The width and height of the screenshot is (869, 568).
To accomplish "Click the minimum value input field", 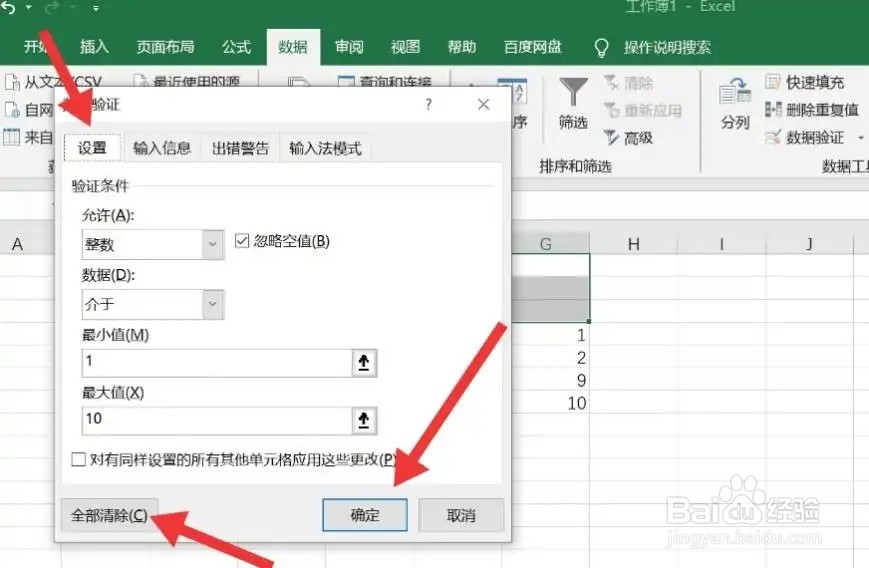I will point(217,363).
